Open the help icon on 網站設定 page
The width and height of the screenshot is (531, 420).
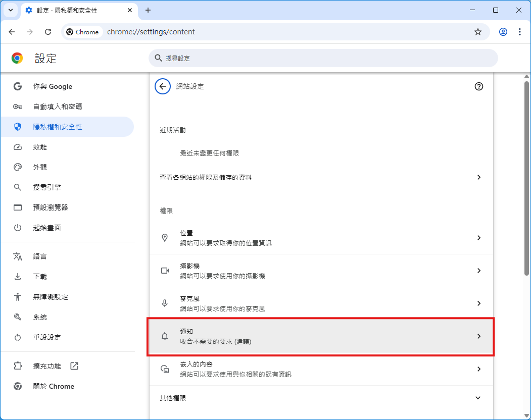478,86
